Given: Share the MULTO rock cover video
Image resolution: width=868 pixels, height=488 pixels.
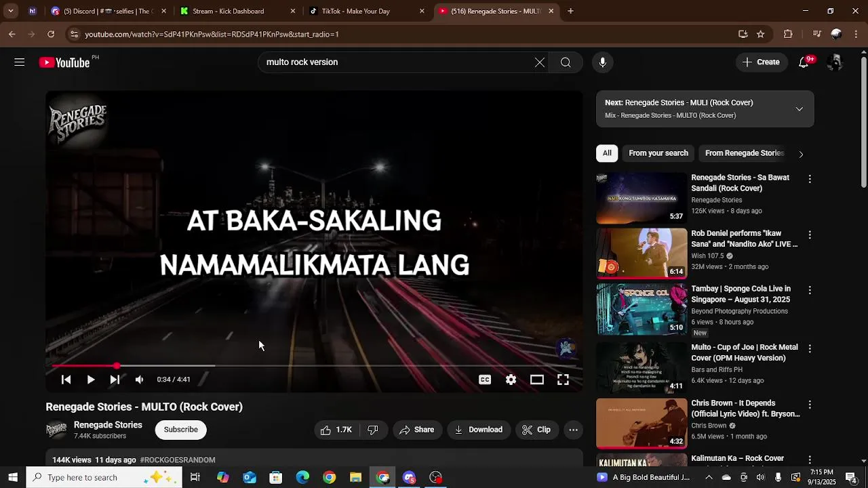Looking at the screenshot, I should (416, 430).
